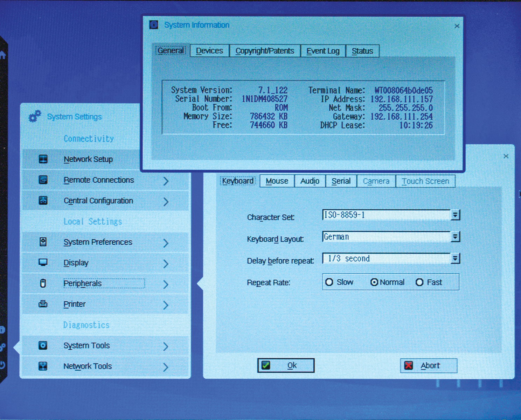This screenshot has width=521, height=420.
Task: Click the Network Setup icon
Action: pos(43,159)
